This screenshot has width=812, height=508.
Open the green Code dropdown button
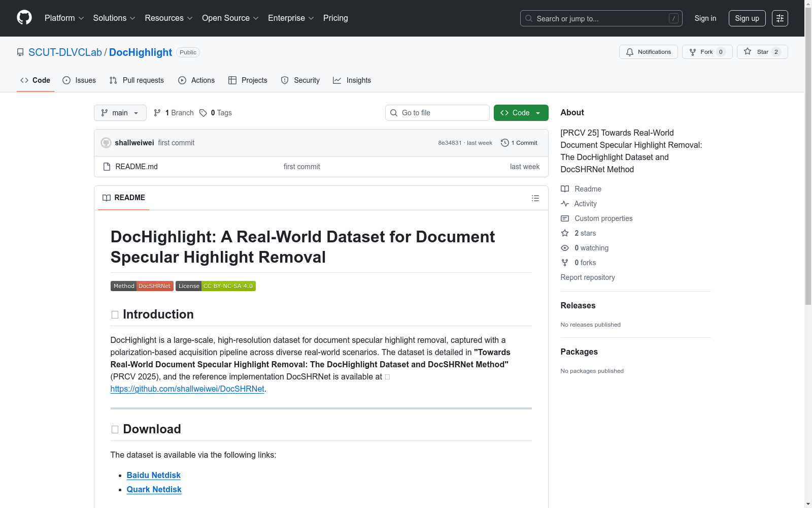coord(521,113)
